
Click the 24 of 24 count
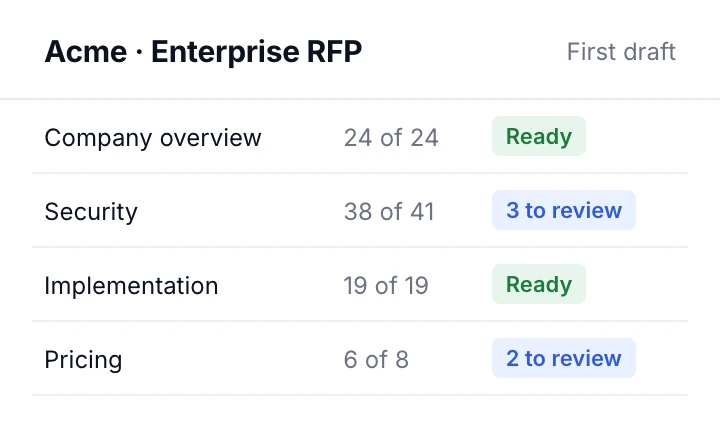(x=391, y=137)
